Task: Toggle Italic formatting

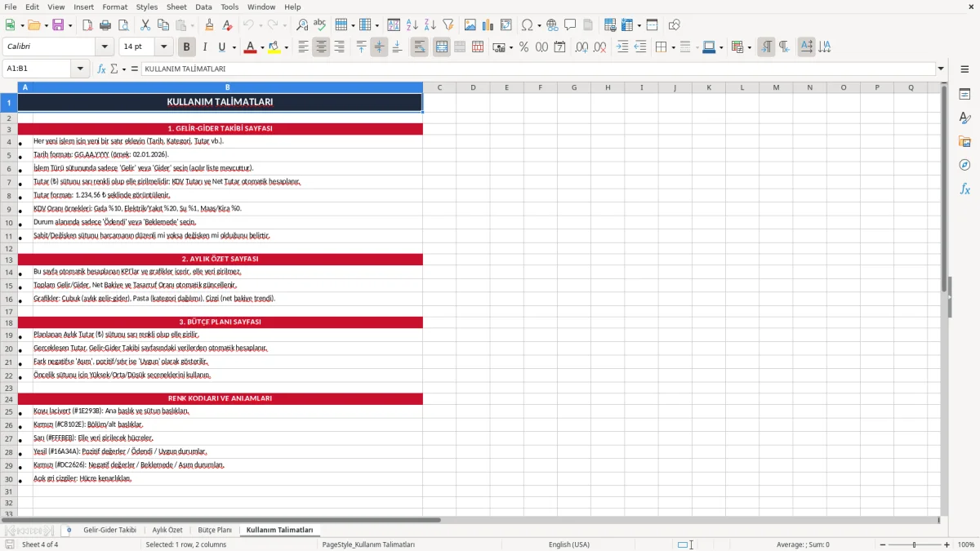Action: click(205, 47)
